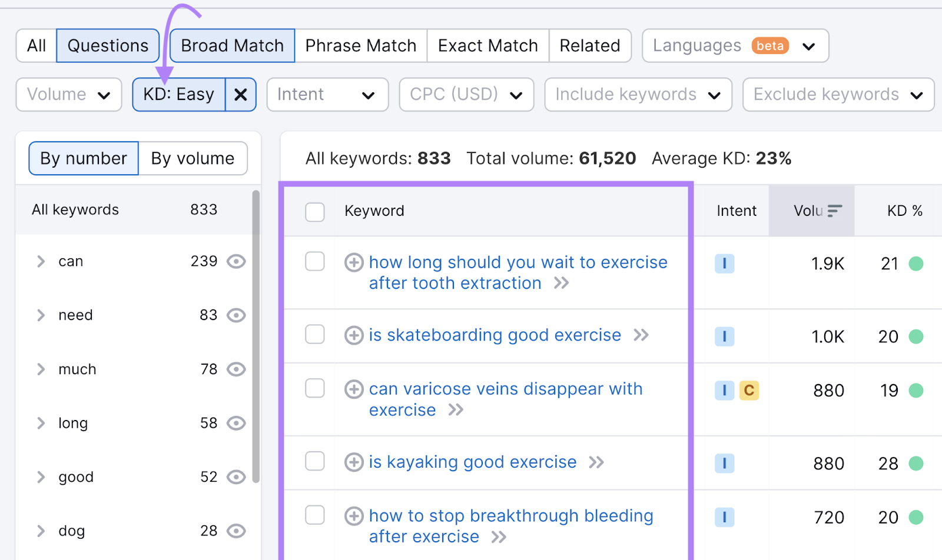Click the plus icon beside the kayaking keyword
942x560 pixels.
[354, 462]
